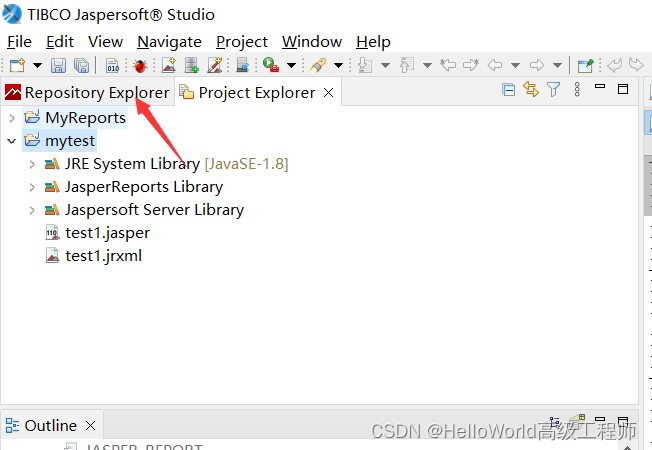Viewport: 652px width, 450px height.
Task: Open the Window menu
Action: 312,42
